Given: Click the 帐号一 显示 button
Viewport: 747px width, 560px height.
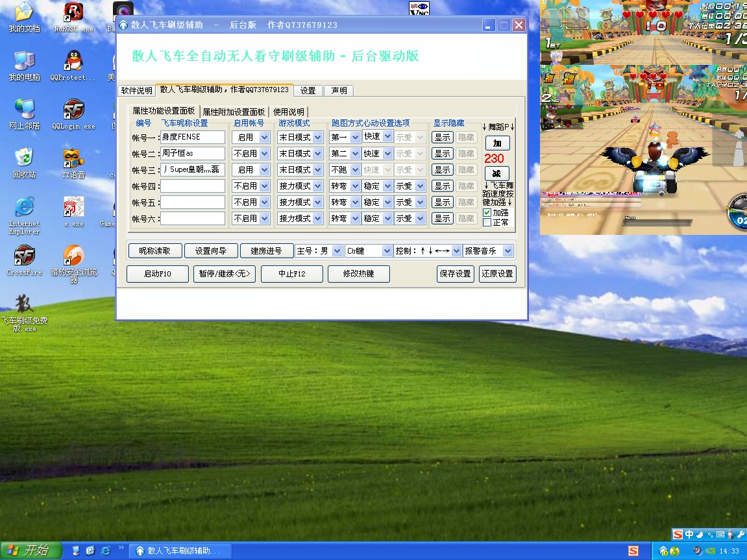Looking at the screenshot, I should point(442,137).
